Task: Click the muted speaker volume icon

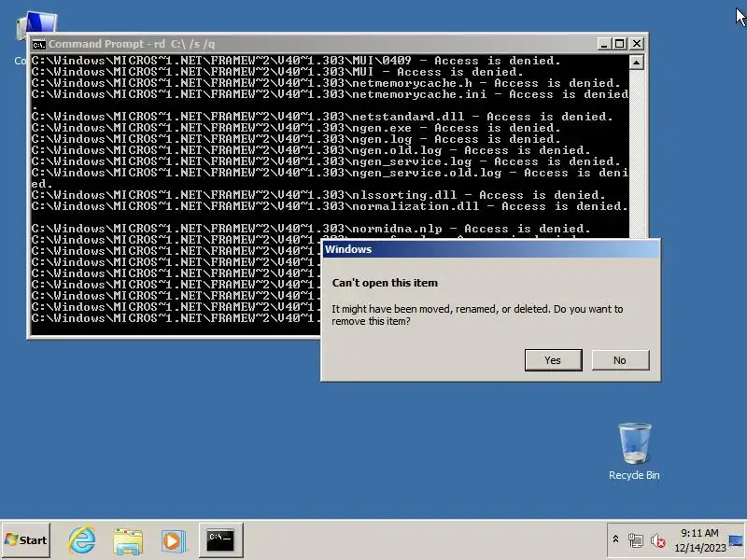Action: click(x=658, y=540)
